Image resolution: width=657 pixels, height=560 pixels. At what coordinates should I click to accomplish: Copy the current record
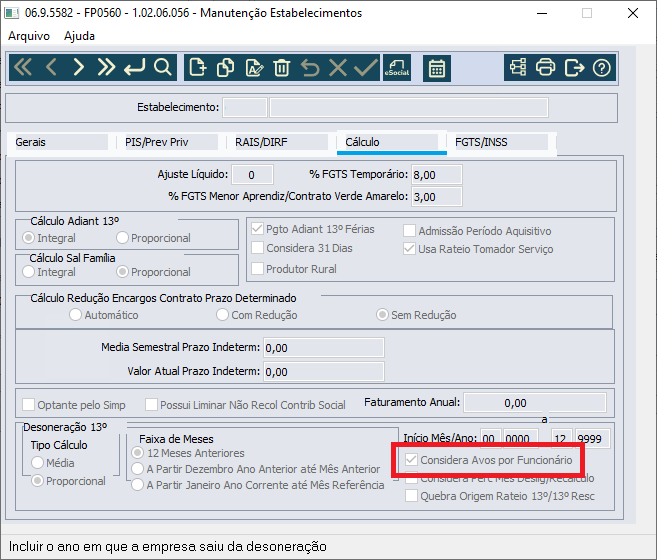point(225,67)
